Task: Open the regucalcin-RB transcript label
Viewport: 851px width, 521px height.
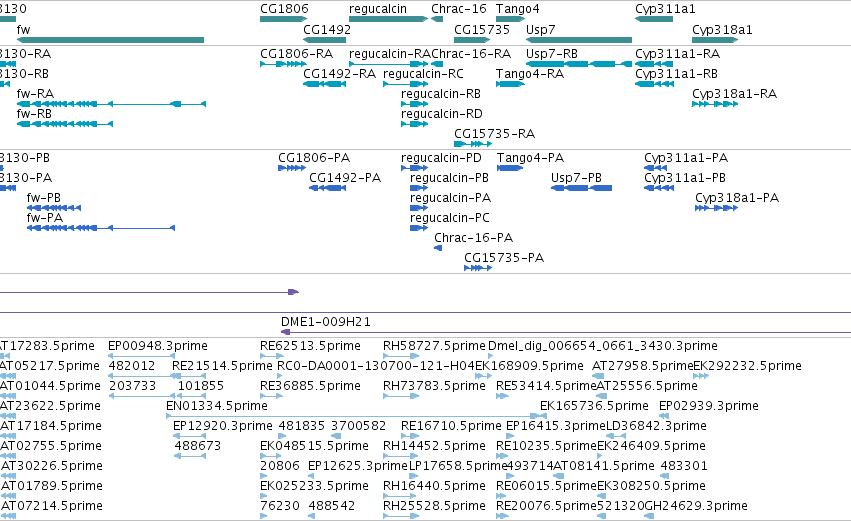Action: pyautogui.click(x=441, y=94)
